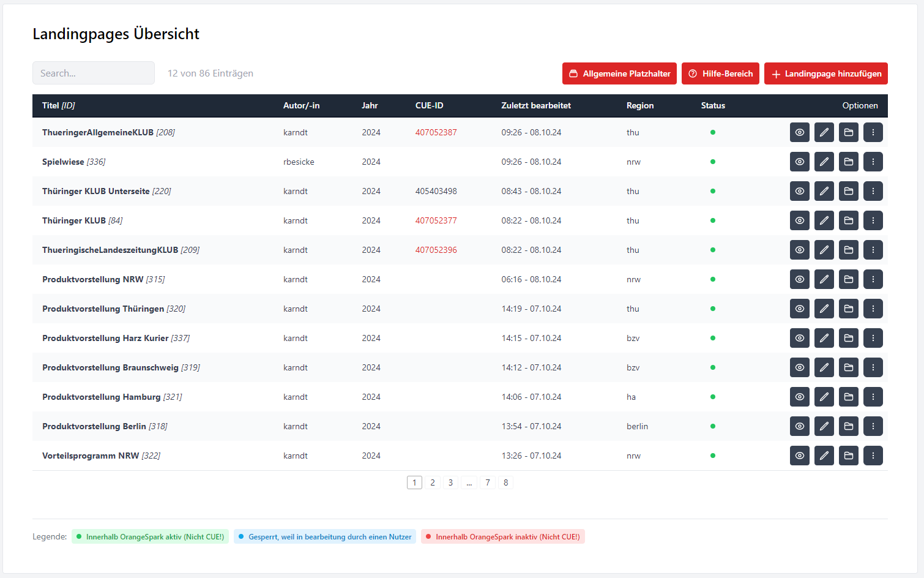The height and width of the screenshot is (578, 924).
Task: Click folder icon for Produktvorstellung Harz Kurier
Action: point(848,338)
